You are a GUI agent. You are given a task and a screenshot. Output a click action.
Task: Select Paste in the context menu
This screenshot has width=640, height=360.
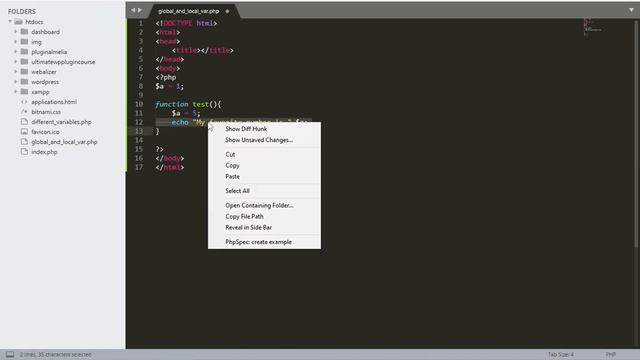point(264,176)
